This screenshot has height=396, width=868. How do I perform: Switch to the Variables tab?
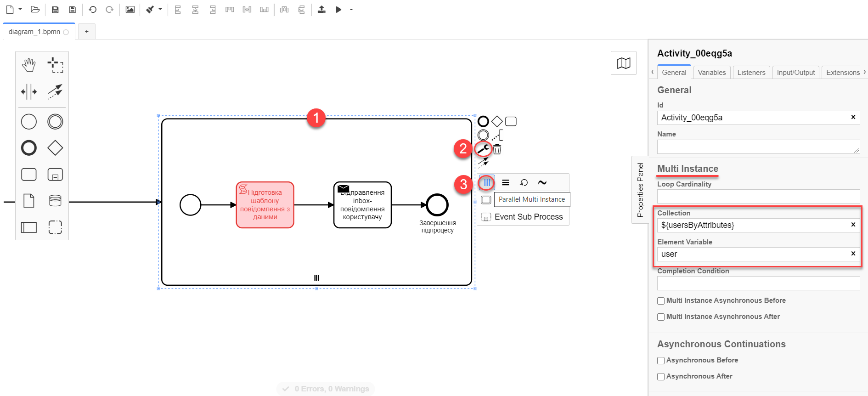click(711, 73)
